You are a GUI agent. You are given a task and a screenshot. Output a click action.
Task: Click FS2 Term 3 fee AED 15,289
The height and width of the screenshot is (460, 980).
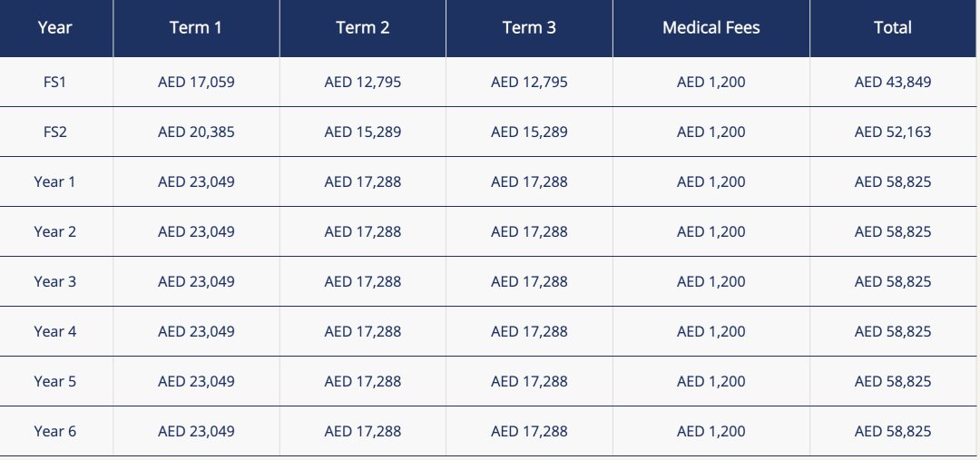[529, 132]
